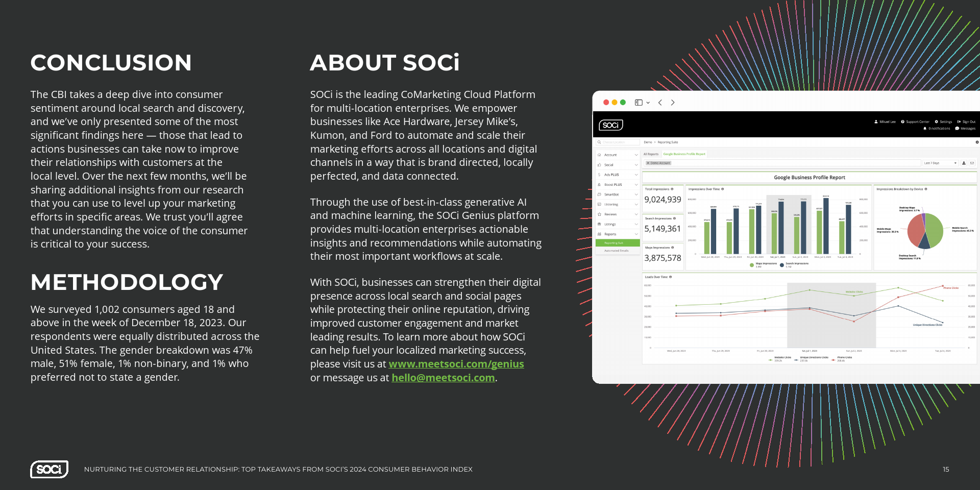Click the browser forward arrow
Image resolution: width=980 pixels, height=490 pixels.
[673, 103]
